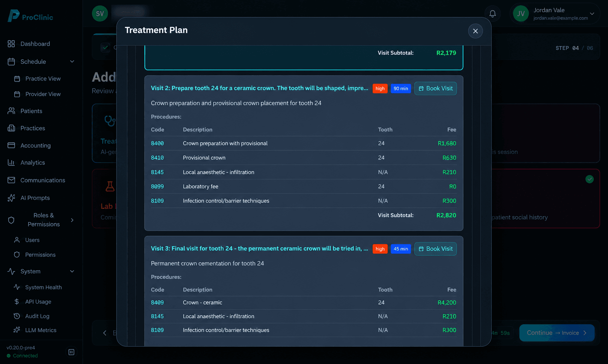Open notifications bell
The width and height of the screenshot is (608, 364).
[x=493, y=14]
